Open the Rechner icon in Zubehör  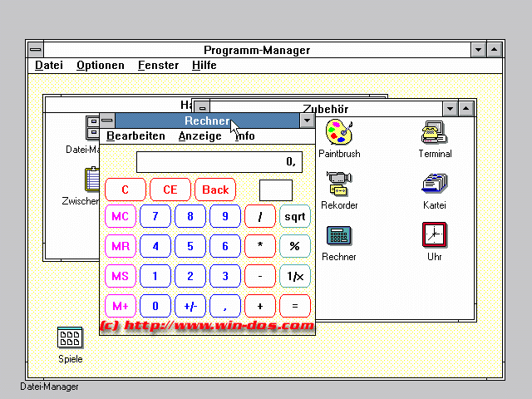[339, 236]
